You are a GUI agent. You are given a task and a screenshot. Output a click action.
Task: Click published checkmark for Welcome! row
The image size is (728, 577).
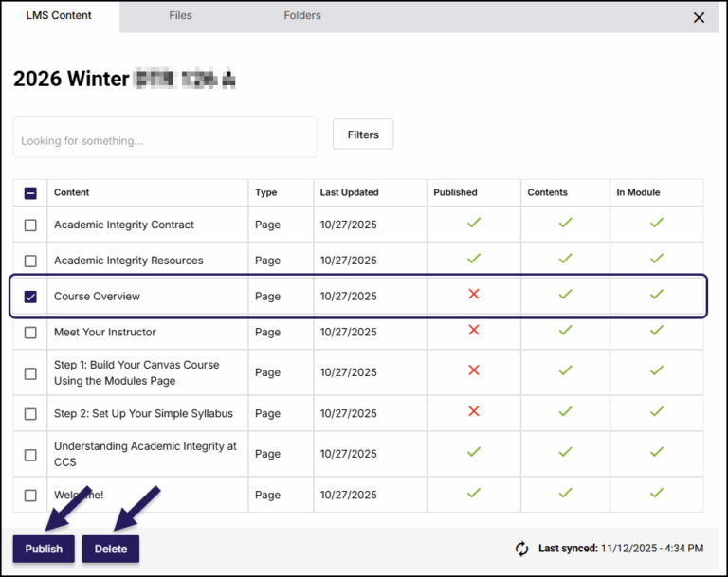click(474, 493)
